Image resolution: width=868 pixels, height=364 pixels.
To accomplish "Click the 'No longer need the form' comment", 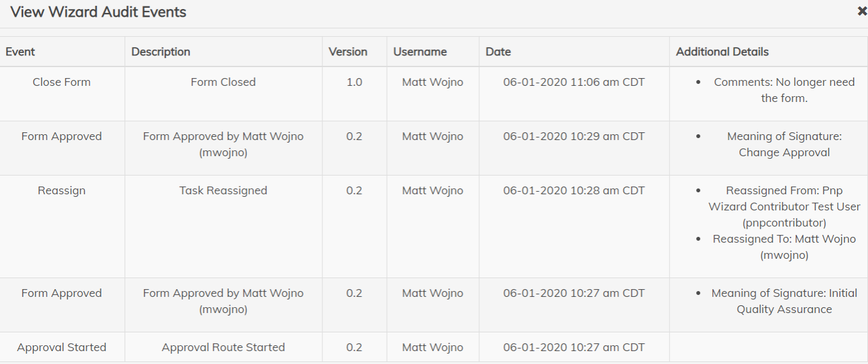I will click(784, 90).
